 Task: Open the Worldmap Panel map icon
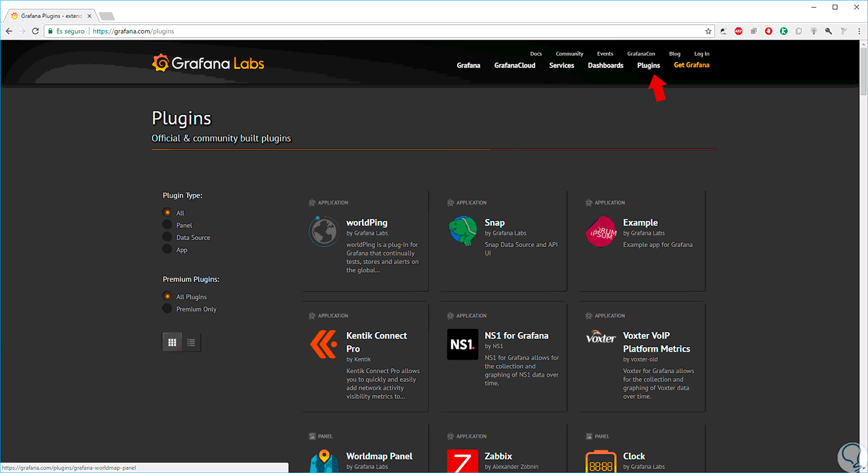tap(324, 461)
